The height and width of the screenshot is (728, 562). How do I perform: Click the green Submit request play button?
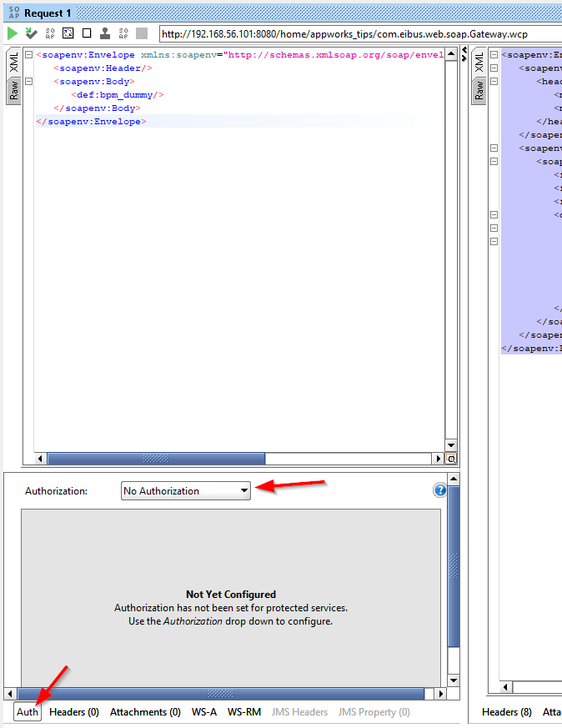(13, 33)
